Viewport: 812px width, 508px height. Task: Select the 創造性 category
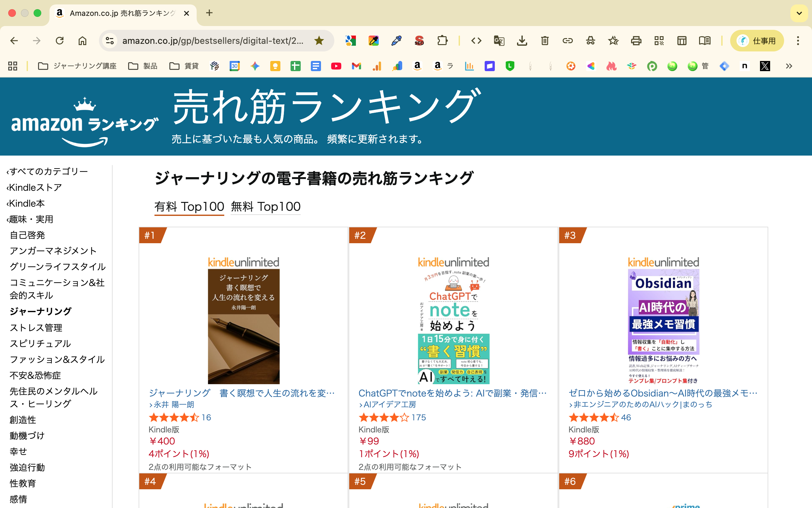23,420
